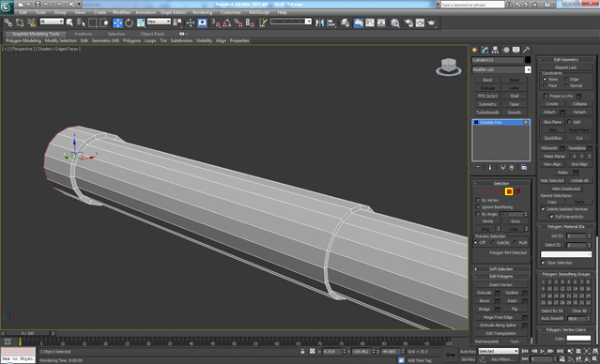
Task: Select Vertex sub-object level icon
Action: (484, 191)
